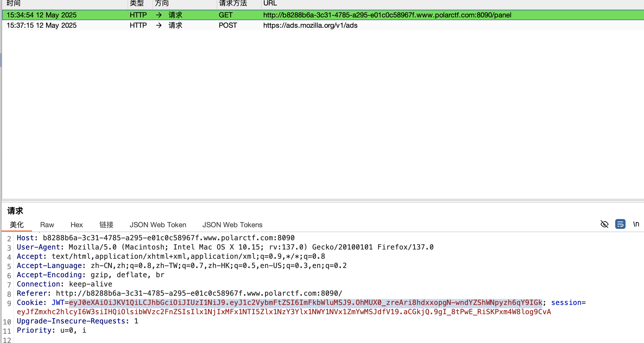Viewport: 644px width, 343px height.
Task: Toggle the blue word wrap icon
Action: (x=620, y=224)
